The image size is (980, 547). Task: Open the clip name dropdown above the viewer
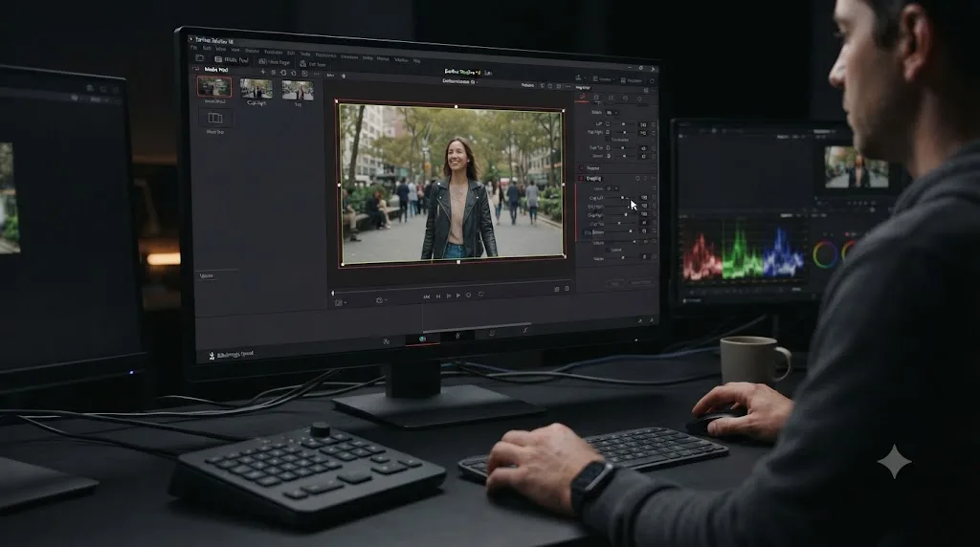click(459, 81)
